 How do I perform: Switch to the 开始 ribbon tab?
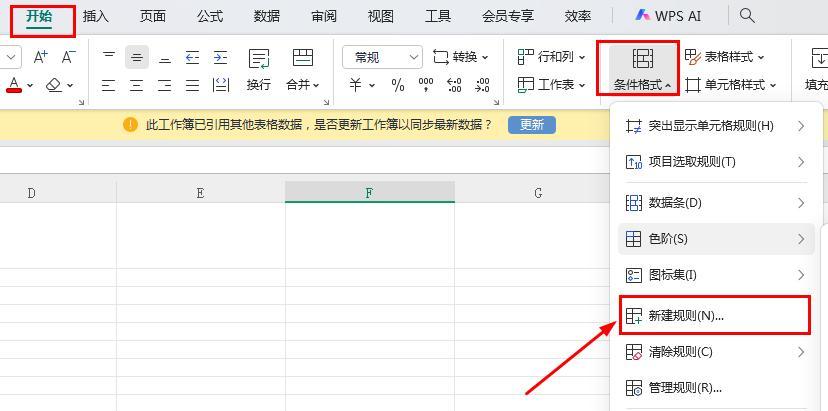40,16
